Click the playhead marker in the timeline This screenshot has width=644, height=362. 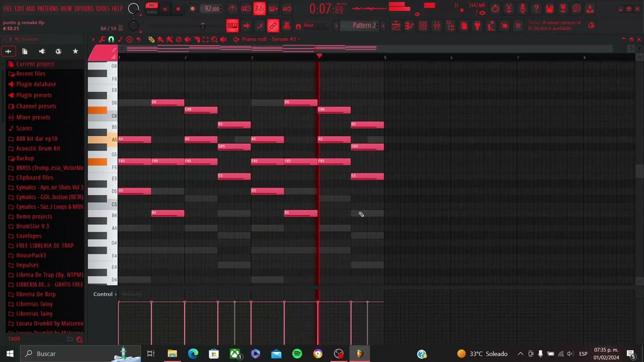click(318, 56)
